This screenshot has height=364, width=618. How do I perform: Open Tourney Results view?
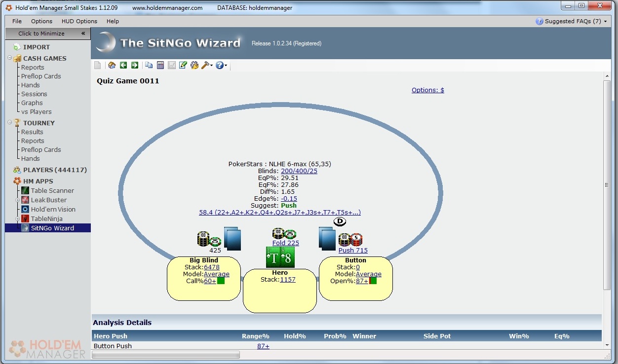tap(32, 132)
